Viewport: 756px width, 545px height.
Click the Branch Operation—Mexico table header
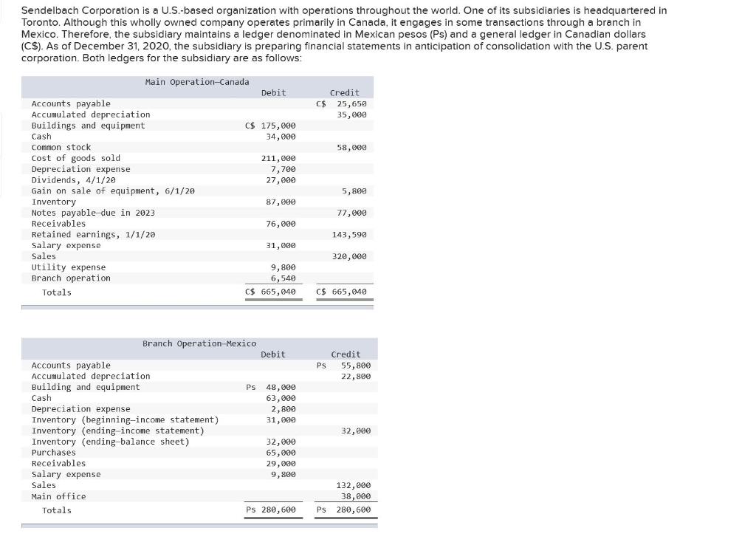coord(199,343)
